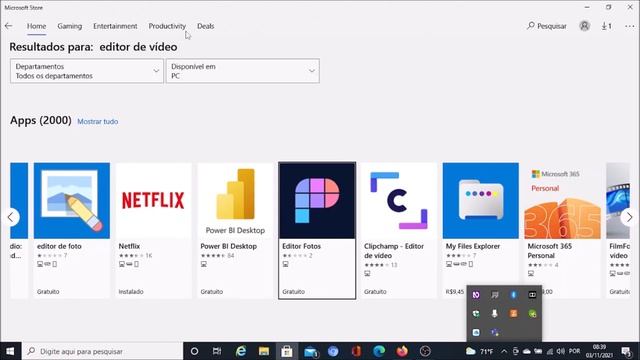Screen dimensions: 640x360
Task: Open the Editor Fotos app tile
Action: tap(317, 230)
